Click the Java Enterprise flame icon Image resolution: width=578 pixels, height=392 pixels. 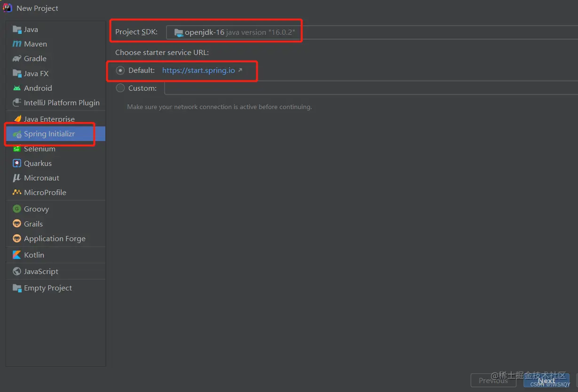click(17, 119)
